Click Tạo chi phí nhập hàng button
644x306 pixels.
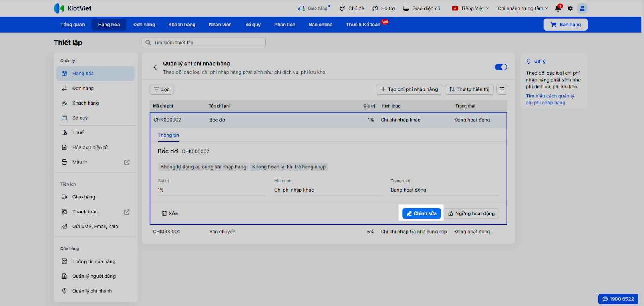click(x=409, y=89)
